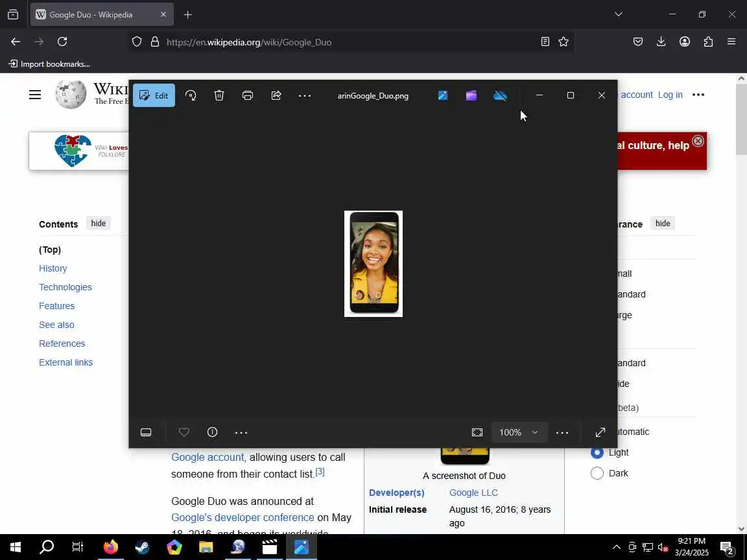The width and height of the screenshot is (747, 560).
Task: Click the Firefox address bar URL
Action: pyautogui.click(x=249, y=42)
